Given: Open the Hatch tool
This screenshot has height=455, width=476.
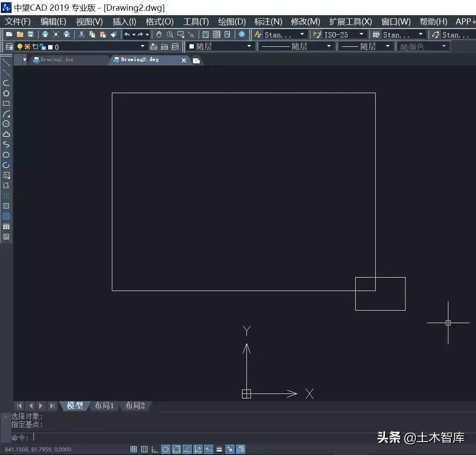Looking at the screenshot, I should tap(6, 206).
